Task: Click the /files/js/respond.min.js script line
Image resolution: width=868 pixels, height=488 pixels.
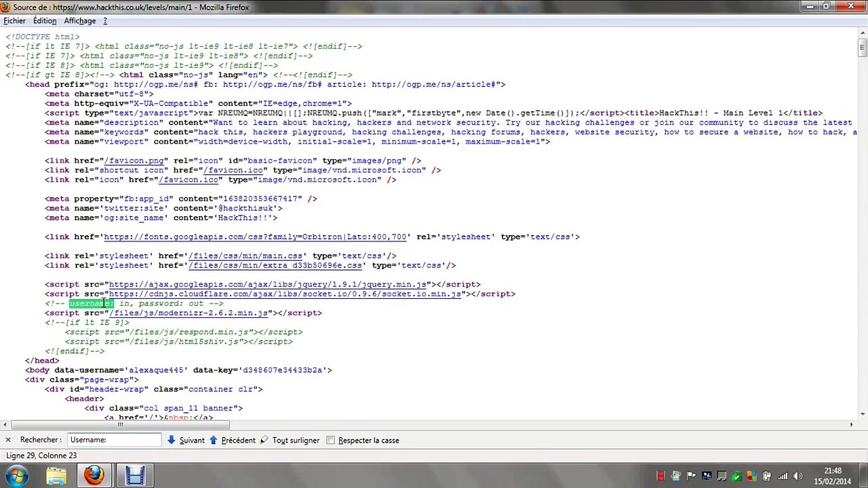Action: click(184, 331)
